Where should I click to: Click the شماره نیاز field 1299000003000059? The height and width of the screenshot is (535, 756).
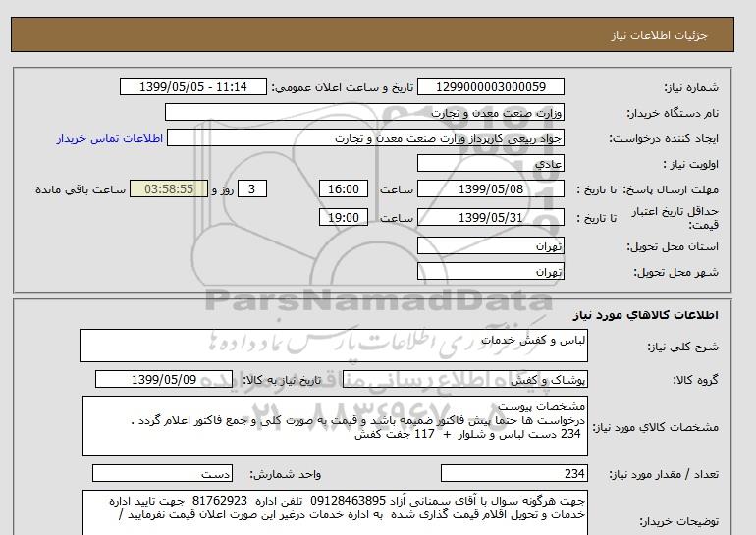click(x=490, y=87)
